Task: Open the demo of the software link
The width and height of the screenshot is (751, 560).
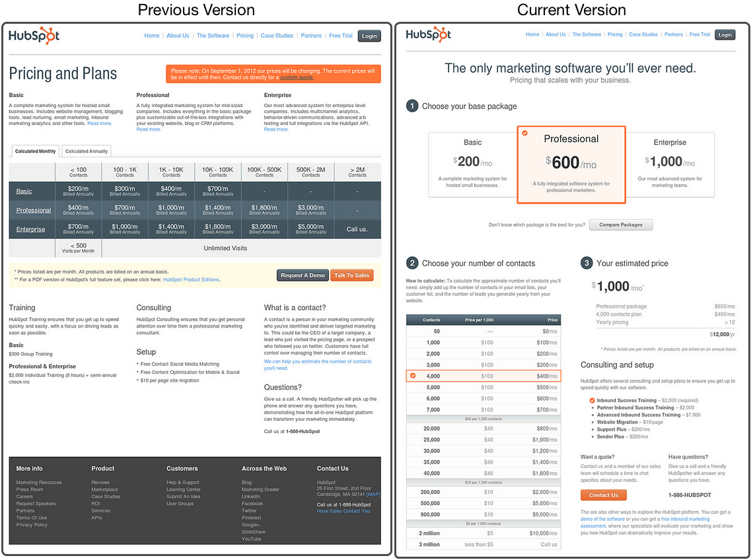Action: [602, 519]
